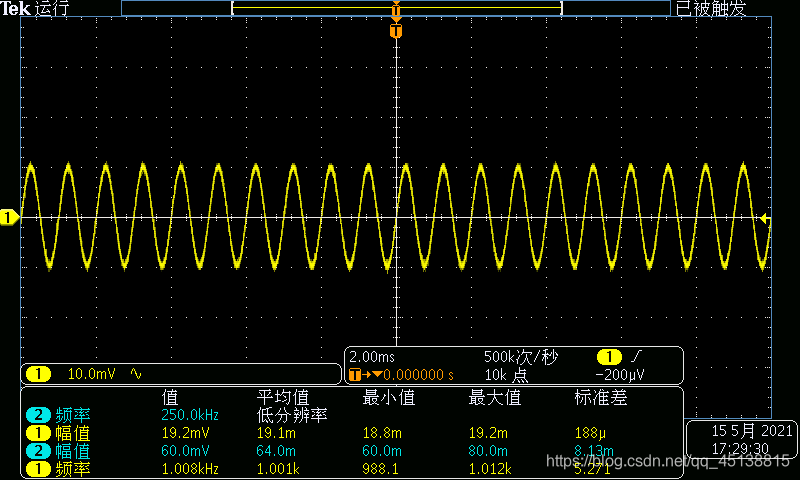The width and height of the screenshot is (800, 480).
Task: Click the 17:29:30 time readout
Action: point(740,448)
